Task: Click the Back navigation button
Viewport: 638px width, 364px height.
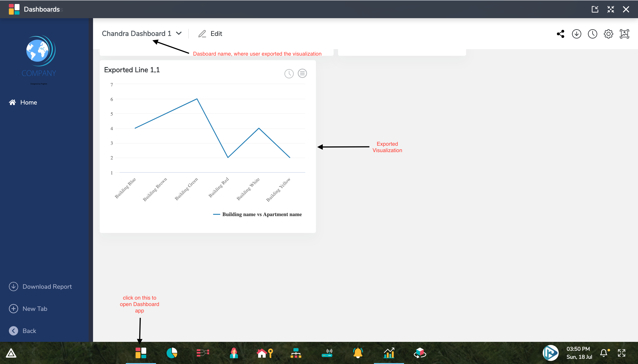Action: [24, 330]
